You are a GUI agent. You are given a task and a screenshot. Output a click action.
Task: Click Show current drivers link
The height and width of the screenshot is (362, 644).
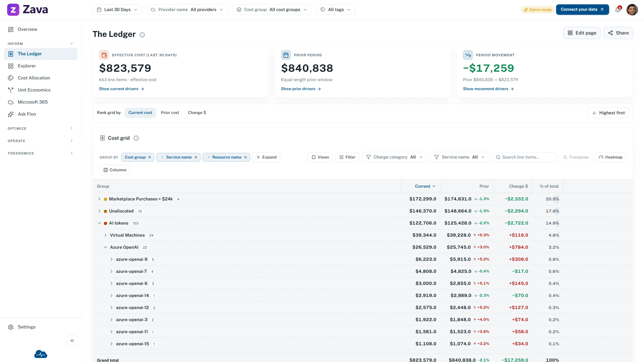121,89
